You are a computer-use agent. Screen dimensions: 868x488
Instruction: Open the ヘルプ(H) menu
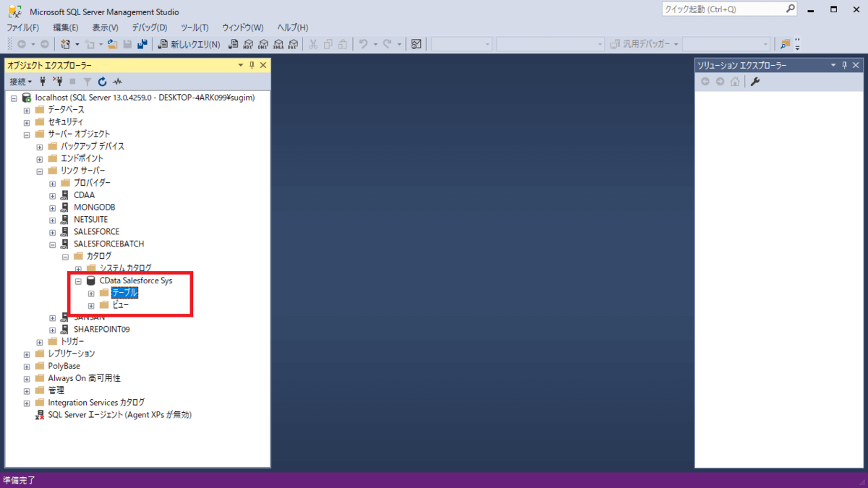click(293, 27)
